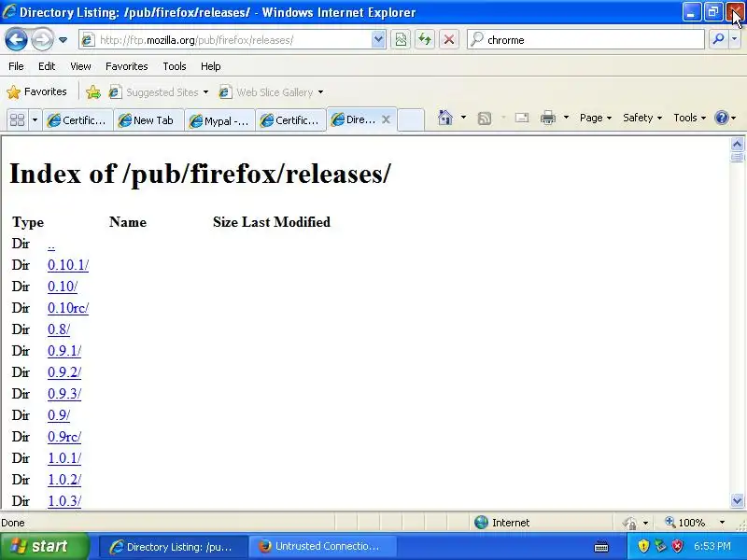Click the Quick Tabs grid icon
The height and width of the screenshot is (560, 747).
click(18, 120)
